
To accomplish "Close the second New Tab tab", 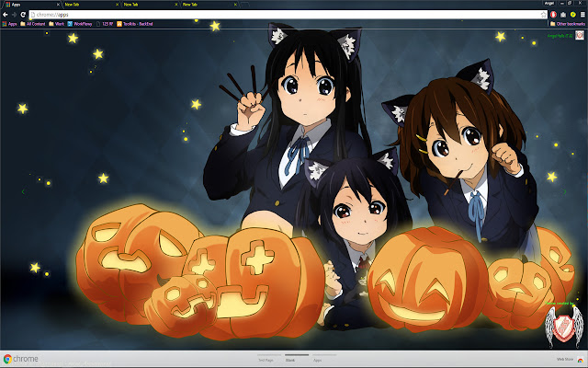I will tap(175, 5).
